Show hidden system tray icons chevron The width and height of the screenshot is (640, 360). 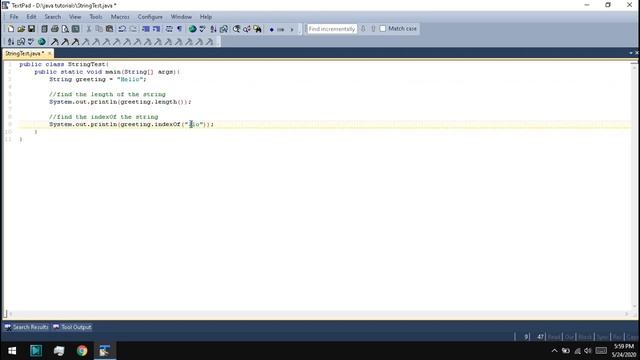click(x=554, y=351)
